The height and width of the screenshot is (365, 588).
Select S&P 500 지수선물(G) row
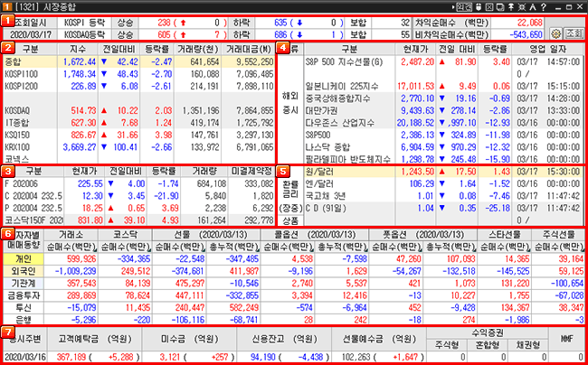pos(443,62)
